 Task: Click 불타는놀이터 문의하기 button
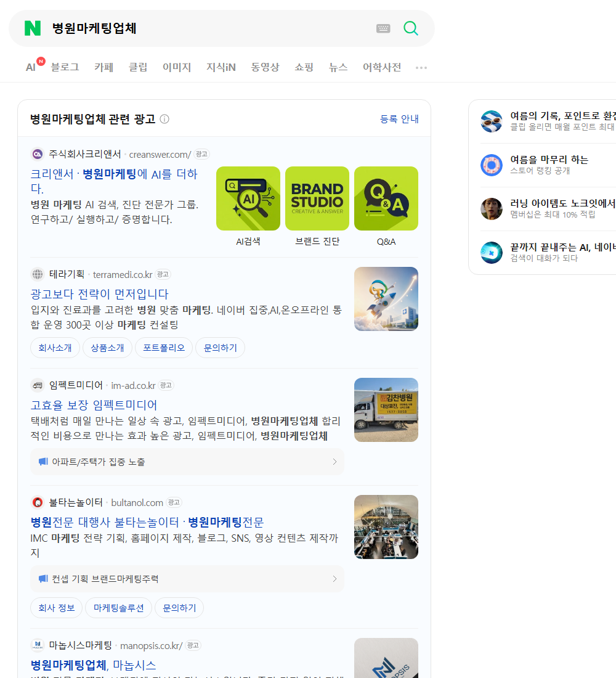(179, 608)
